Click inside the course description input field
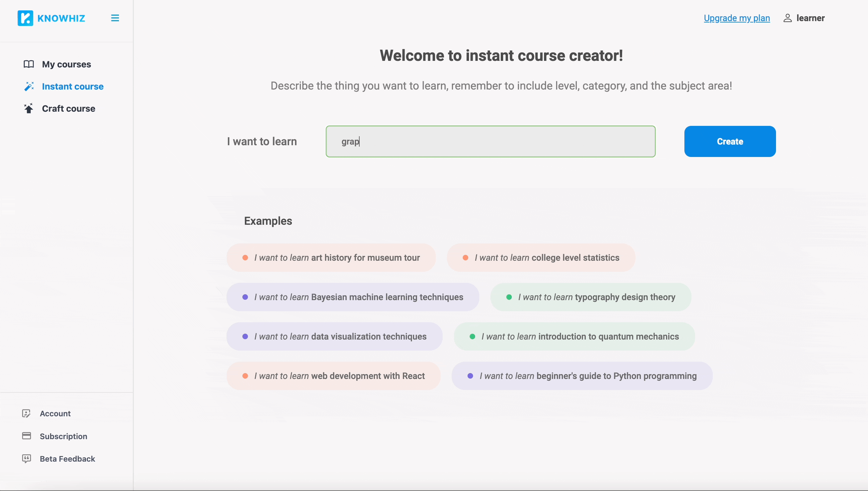 [x=490, y=141]
